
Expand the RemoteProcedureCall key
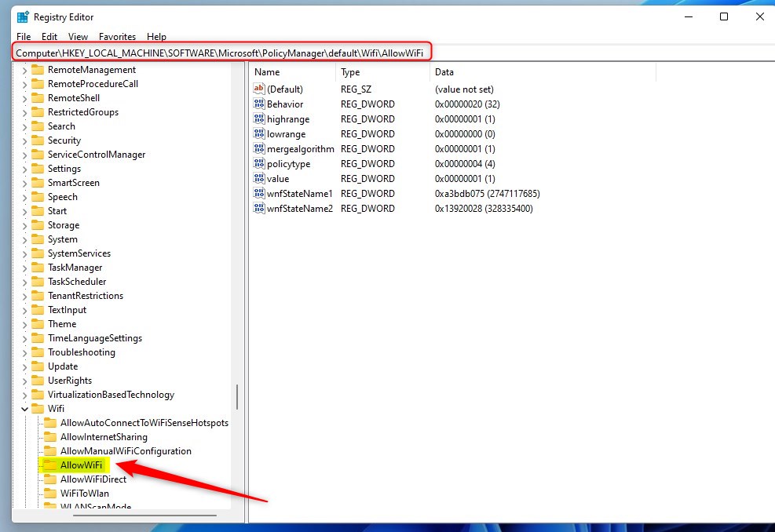(24, 85)
